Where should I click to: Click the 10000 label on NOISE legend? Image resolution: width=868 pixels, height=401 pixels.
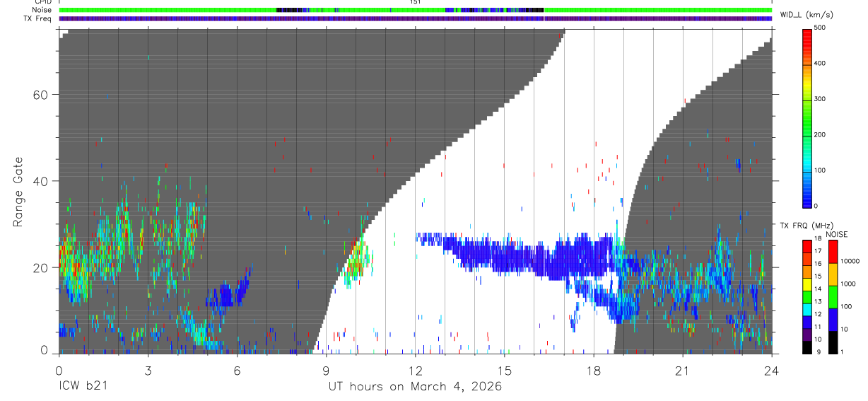pos(851,261)
